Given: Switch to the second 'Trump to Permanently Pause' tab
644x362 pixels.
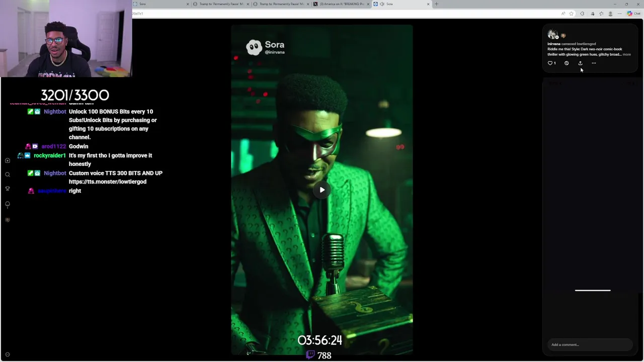Looking at the screenshot, I should click(x=281, y=4).
